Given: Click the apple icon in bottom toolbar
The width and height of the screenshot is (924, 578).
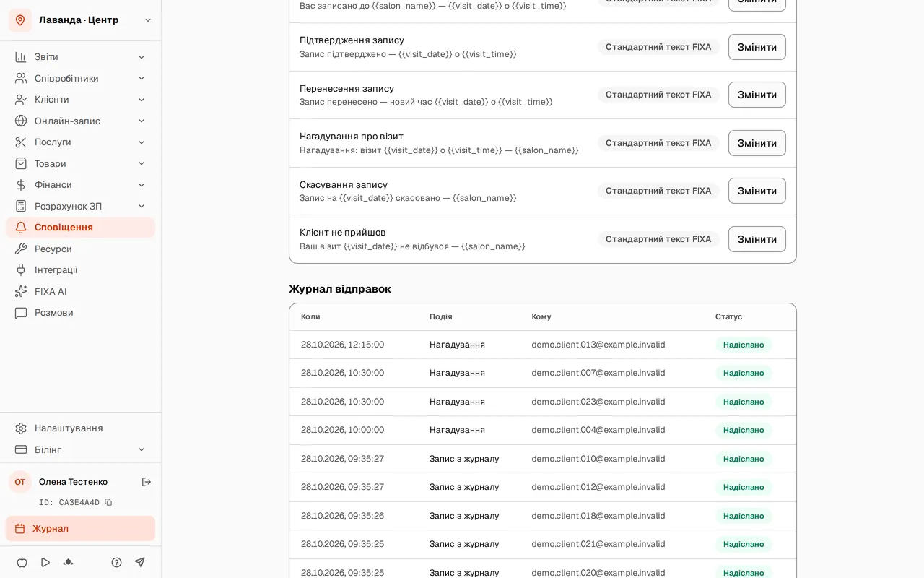Looking at the screenshot, I should point(22,562).
